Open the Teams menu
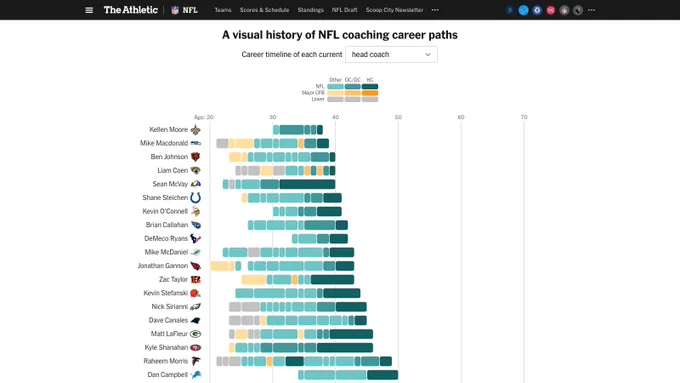 pos(223,10)
